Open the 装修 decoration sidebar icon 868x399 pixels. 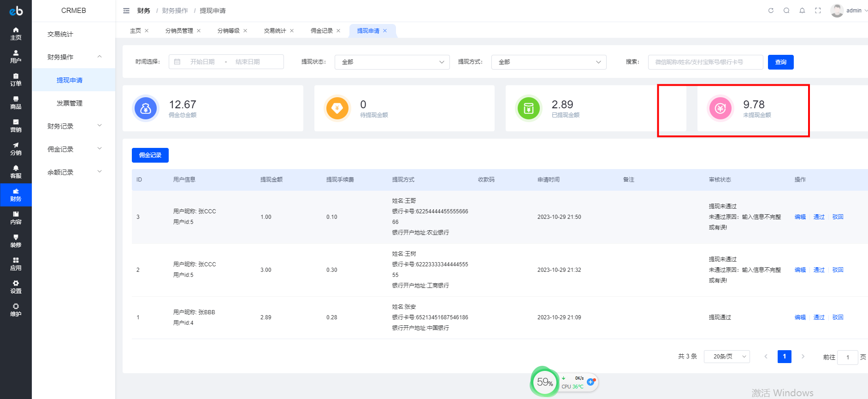pos(16,241)
